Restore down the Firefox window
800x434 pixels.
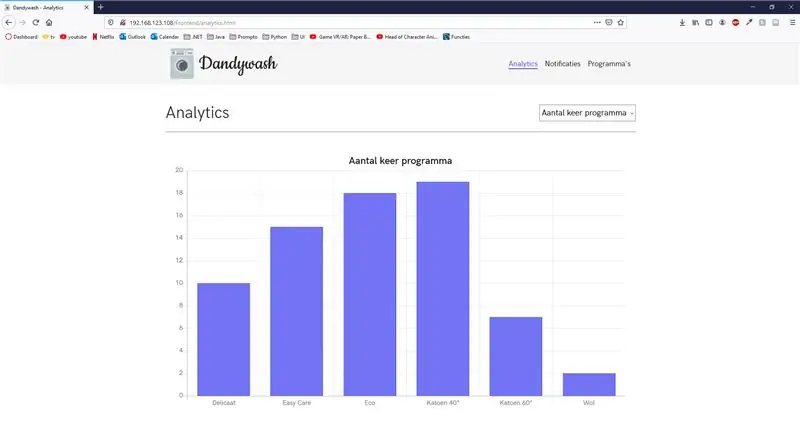(772, 7)
